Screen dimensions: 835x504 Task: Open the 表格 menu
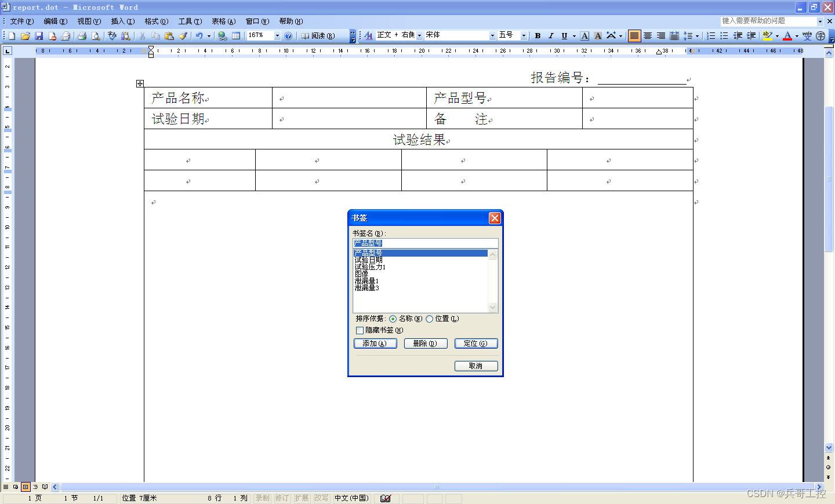[x=223, y=21]
